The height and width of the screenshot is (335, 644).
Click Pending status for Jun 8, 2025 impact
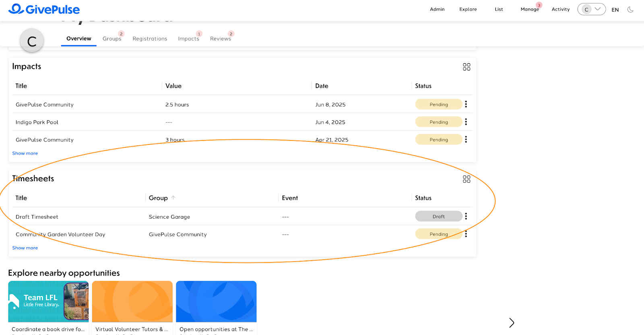[x=439, y=104]
